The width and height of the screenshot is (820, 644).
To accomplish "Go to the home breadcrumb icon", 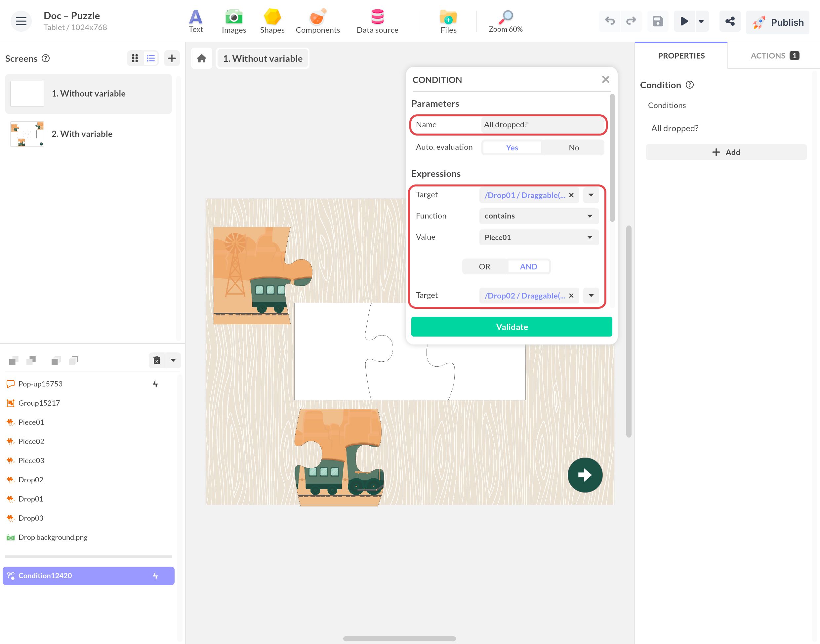I will coord(202,59).
